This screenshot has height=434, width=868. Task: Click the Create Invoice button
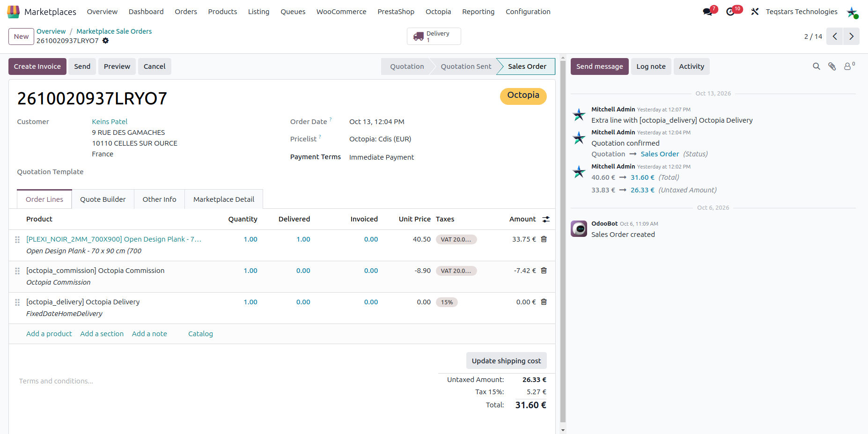37,66
